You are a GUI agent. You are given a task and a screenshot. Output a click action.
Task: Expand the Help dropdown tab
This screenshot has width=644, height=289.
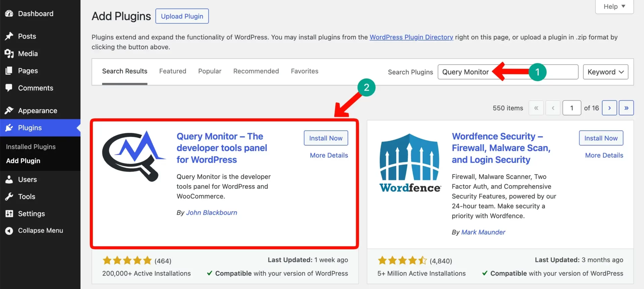(x=614, y=7)
